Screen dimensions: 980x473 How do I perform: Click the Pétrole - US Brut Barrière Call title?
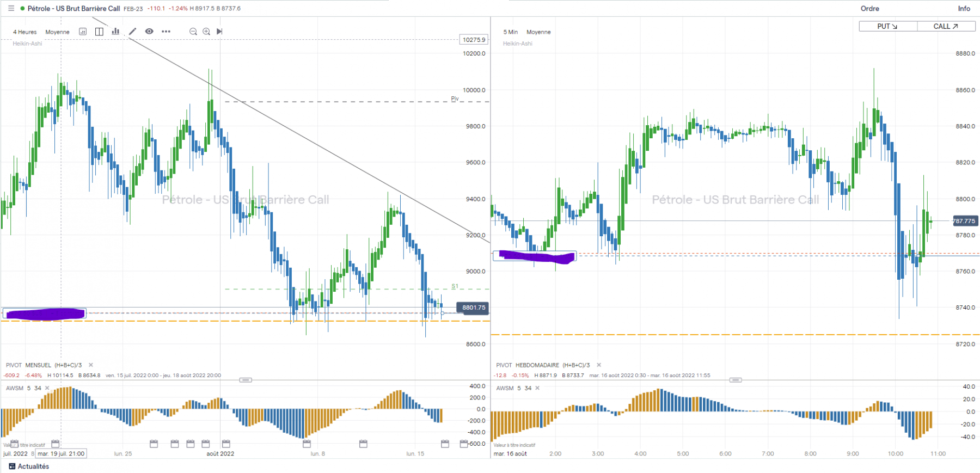click(73, 8)
